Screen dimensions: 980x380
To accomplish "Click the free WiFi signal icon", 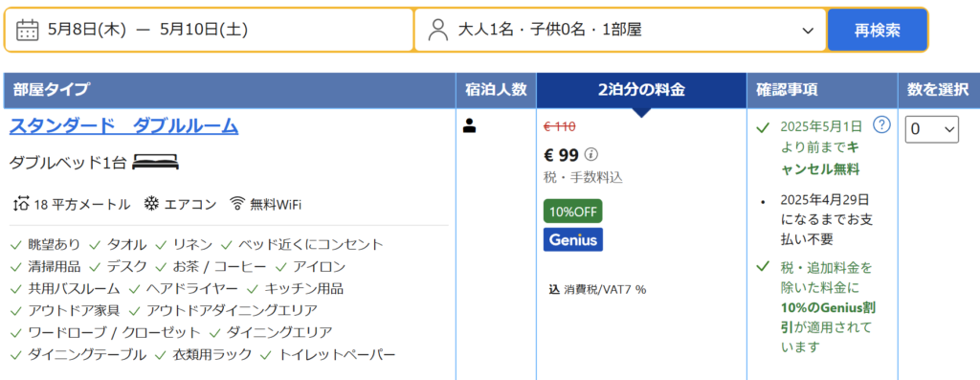I will [x=237, y=204].
